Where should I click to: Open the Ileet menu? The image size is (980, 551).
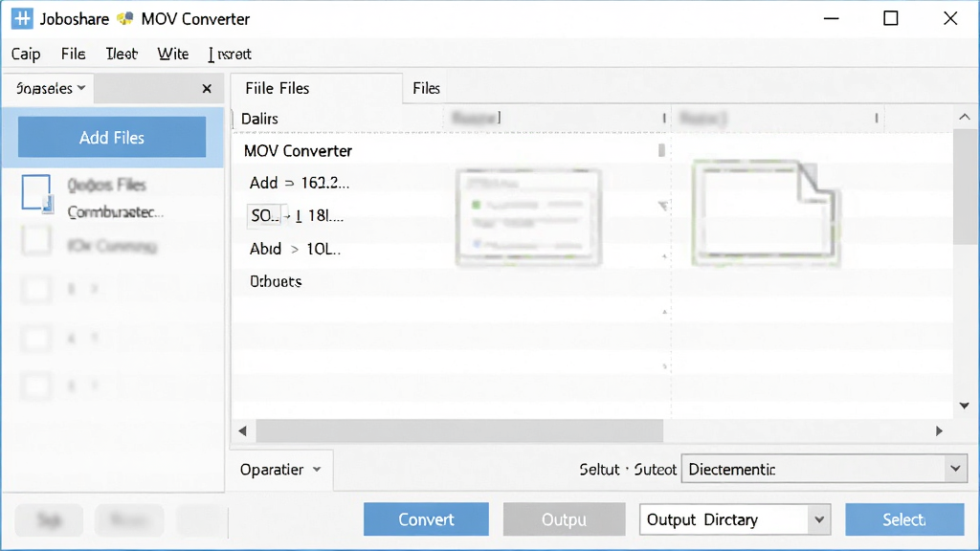[x=122, y=55]
